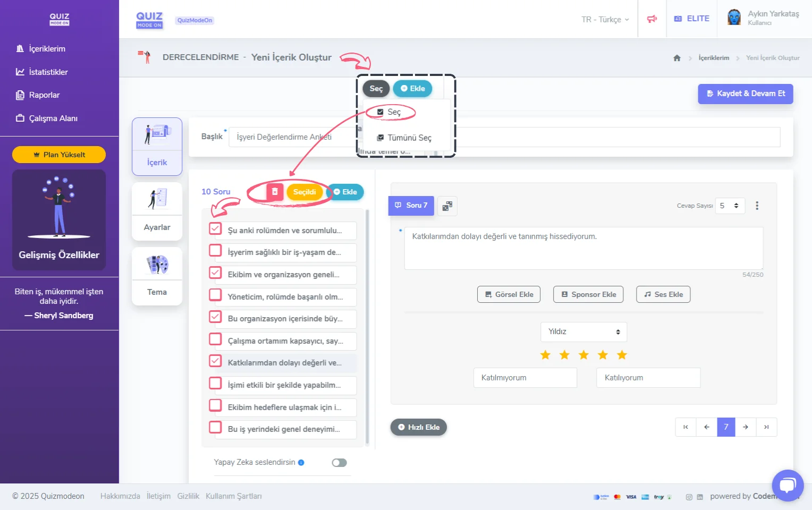
Task: Switch to the Ayarlar tab
Action: [157, 211]
